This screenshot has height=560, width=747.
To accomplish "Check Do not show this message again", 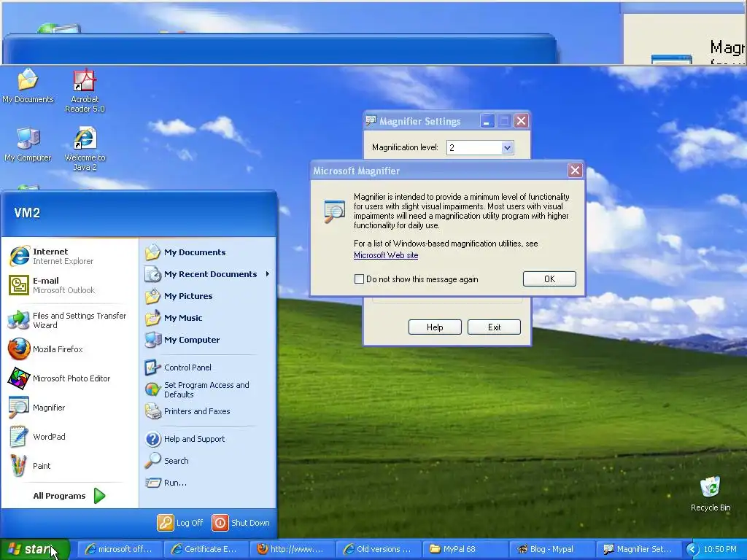I will pyautogui.click(x=359, y=279).
